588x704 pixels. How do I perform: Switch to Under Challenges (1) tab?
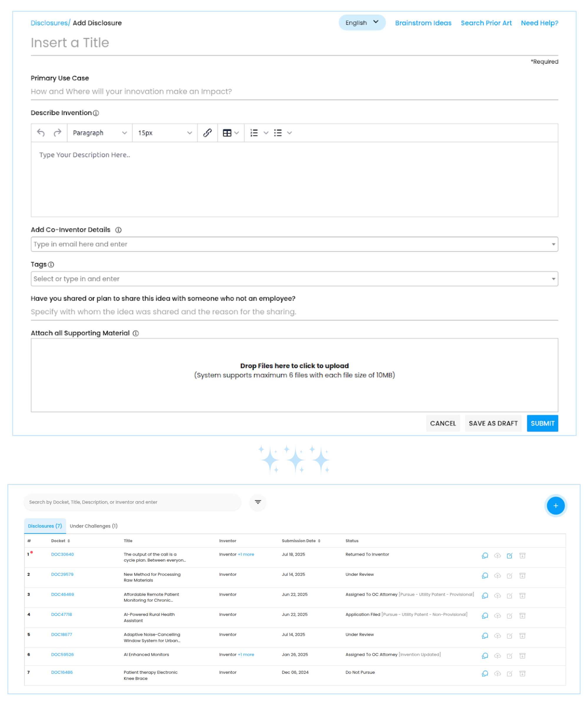(x=93, y=526)
